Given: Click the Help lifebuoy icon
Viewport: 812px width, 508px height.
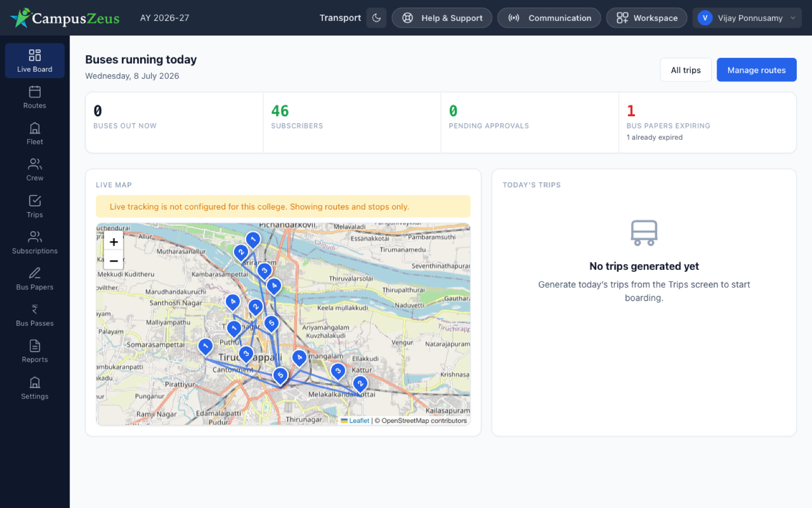Looking at the screenshot, I should coord(408,18).
